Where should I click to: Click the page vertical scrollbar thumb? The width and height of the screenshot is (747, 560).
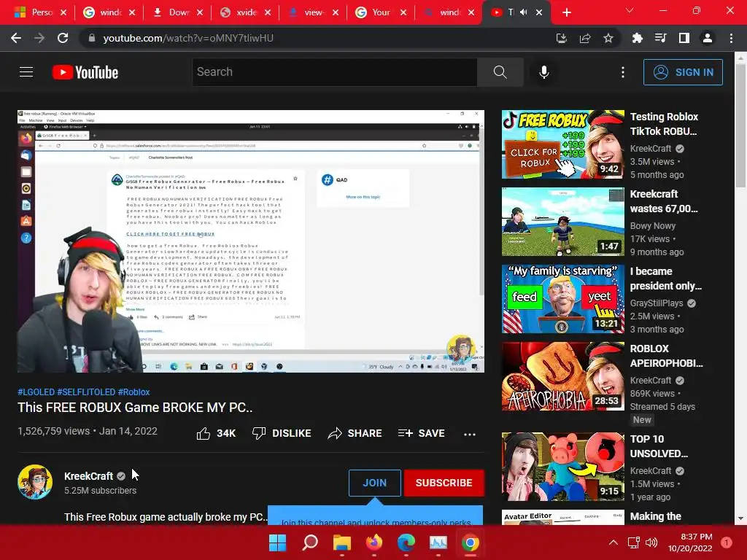(x=740, y=126)
